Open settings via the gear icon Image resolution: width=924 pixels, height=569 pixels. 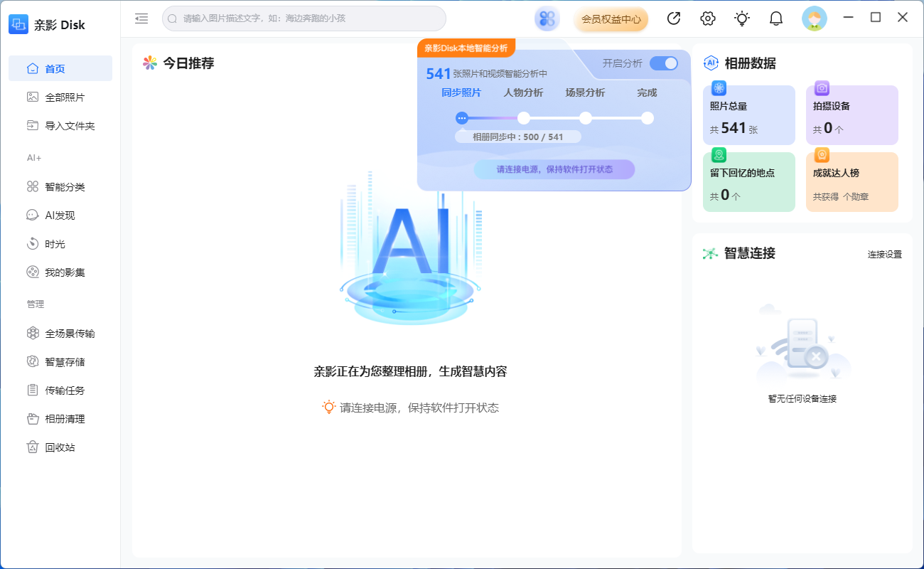(x=708, y=19)
